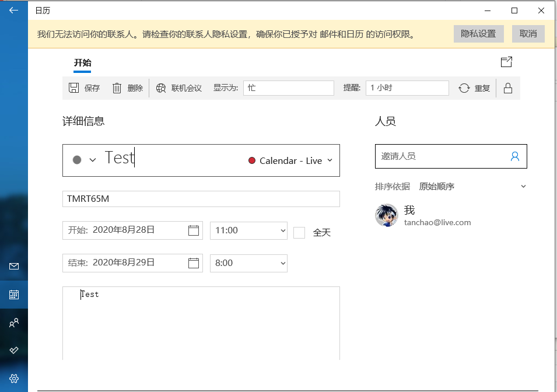Open the end date calendar picker
The height and width of the screenshot is (392, 557).
coord(194,263)
